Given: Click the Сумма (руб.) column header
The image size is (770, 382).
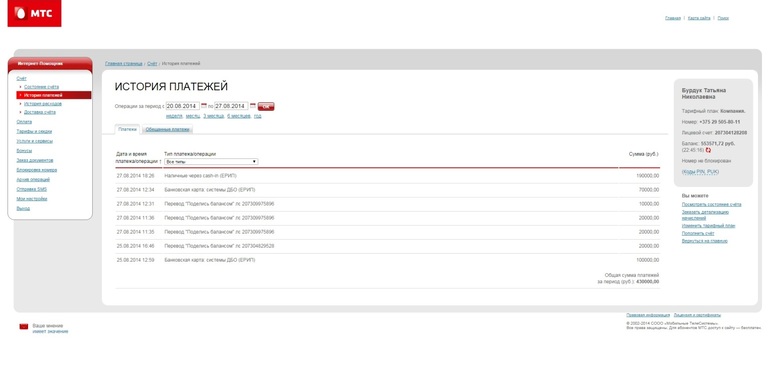Looking at the screenshot, I should coord(643,154).
